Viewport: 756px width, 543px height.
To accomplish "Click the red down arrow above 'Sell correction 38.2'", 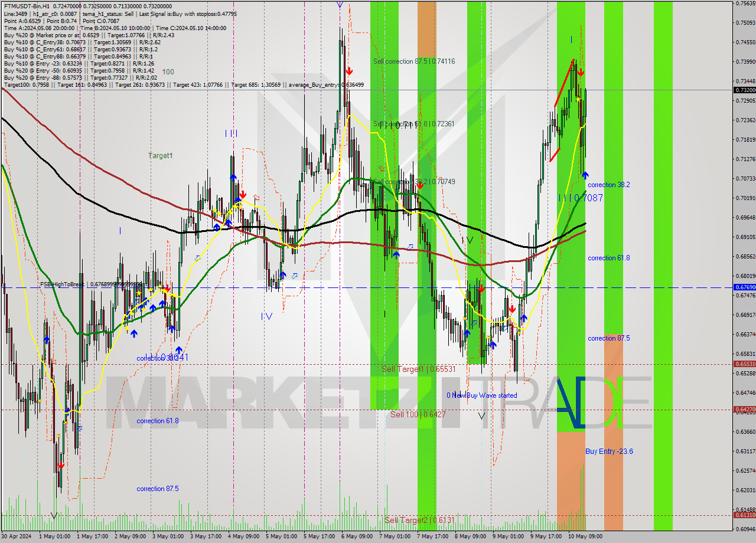I will click(420, 185).
